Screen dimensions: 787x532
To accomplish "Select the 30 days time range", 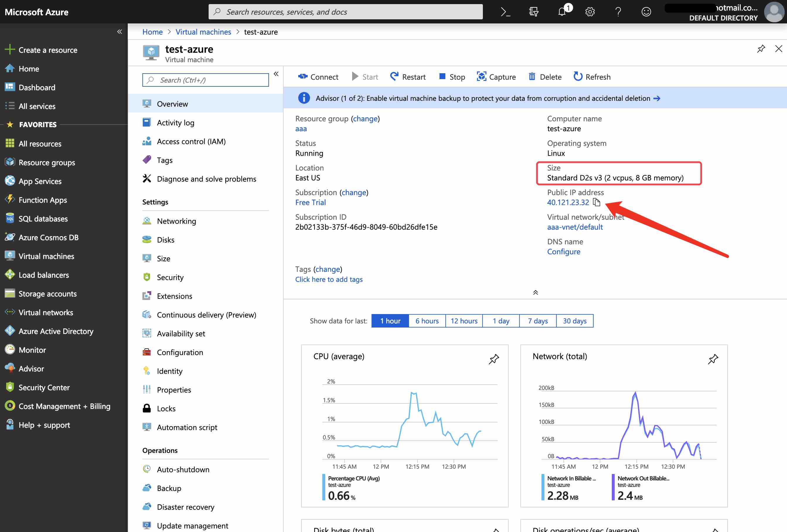I will (x=574, y=321).
